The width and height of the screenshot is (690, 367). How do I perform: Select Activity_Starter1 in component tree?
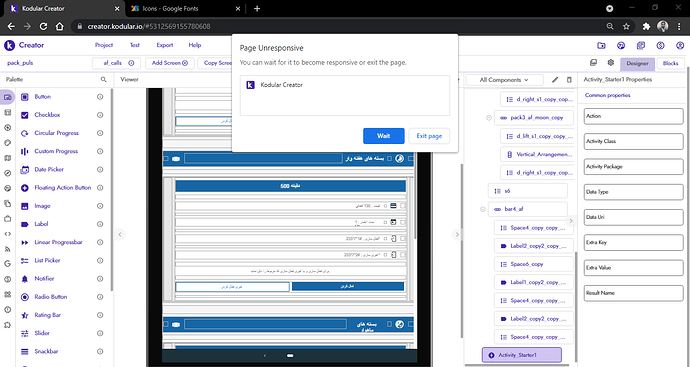522,355
